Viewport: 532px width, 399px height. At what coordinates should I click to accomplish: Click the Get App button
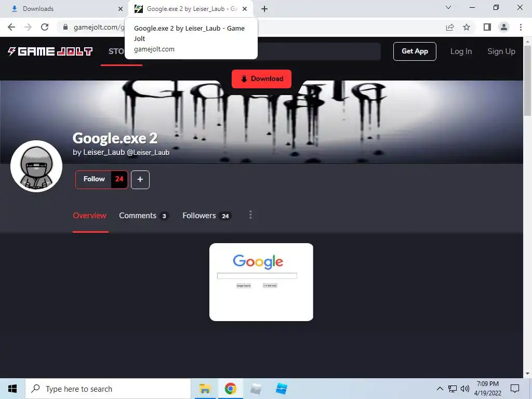tap(415, 51)
